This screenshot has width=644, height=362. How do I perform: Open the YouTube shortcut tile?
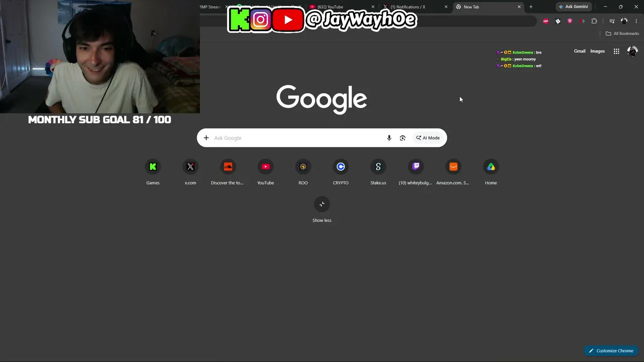[266, 172]
